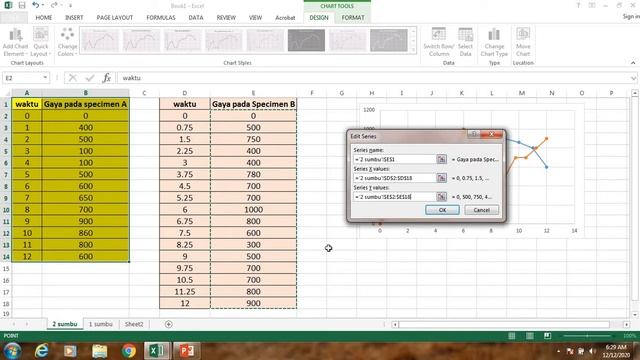Switch to the '1 sumbu' sheet tab
The image size is (640, 360).
(100, 324)
